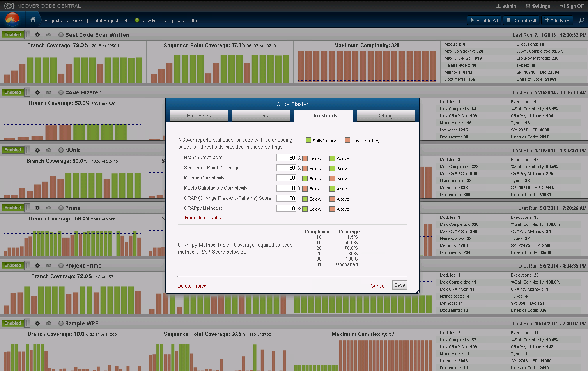
Task: Click dialog resize grip corner
Action: click(x=417, y=291)
